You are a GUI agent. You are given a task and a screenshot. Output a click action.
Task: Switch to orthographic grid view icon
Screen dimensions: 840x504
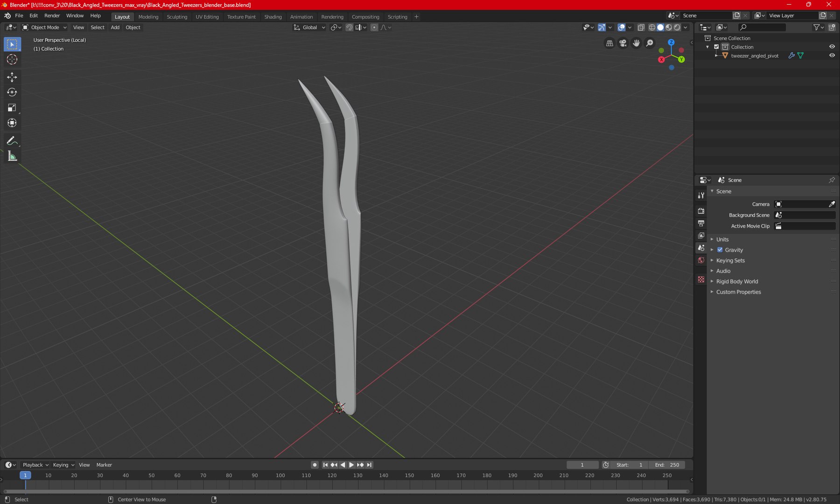tap(609, 43)
